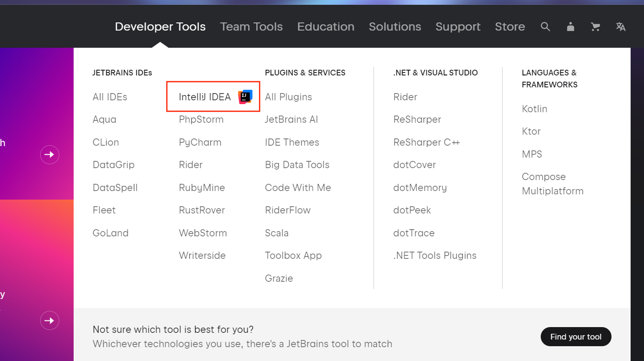644x361 pixels.
Task: Open the Solutions menu
Action: point(395,27)
